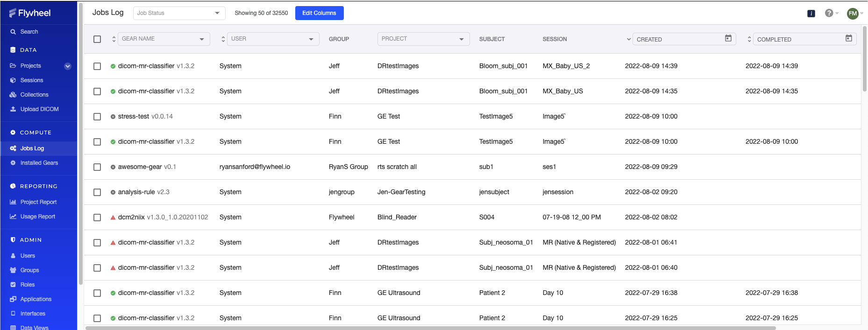Click the help question mark icon

coord(829,13)
